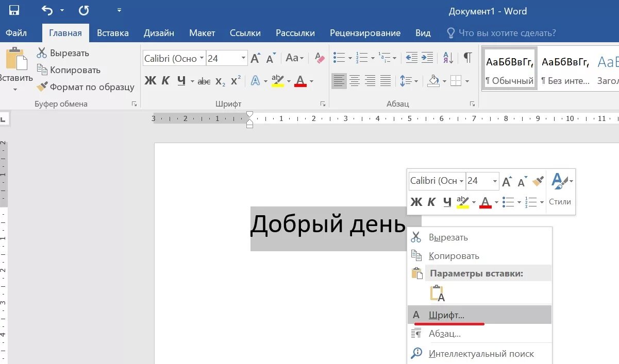Open the undo history dropdown arrow
This screenshot has height=364, width=619.
62,10
